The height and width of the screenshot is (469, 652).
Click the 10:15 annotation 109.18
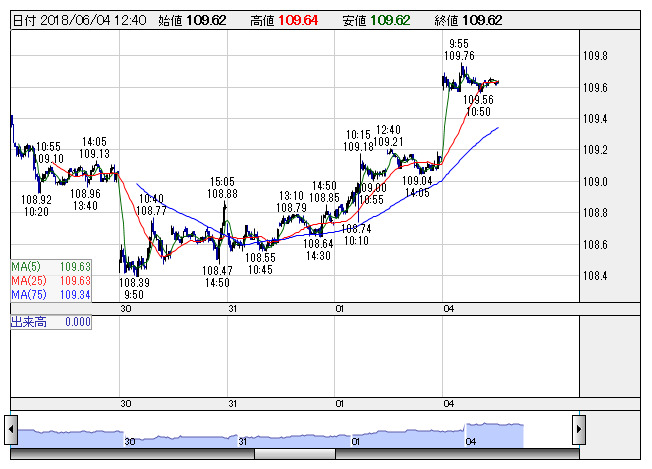pyautogui.click(x=358, y=141)
